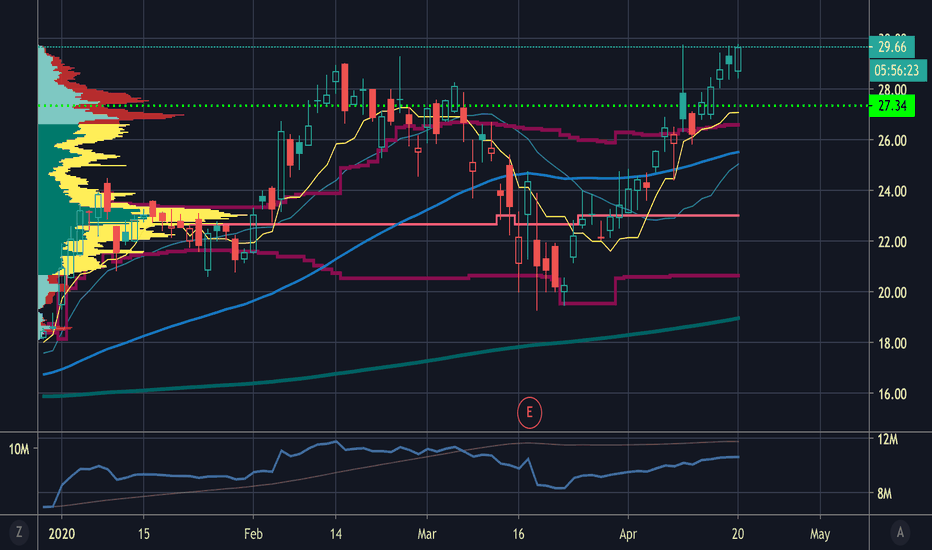932x550 pixels.
Task: Click the May date label
Action: (820, 534)
